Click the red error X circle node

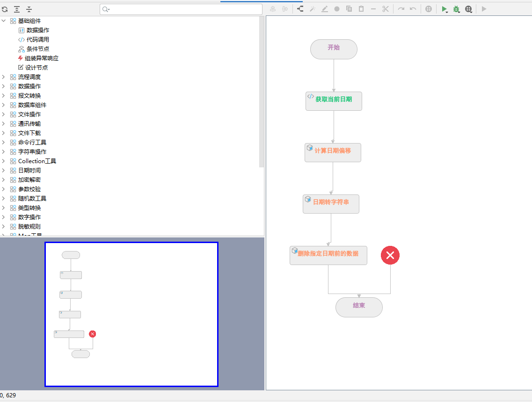pos(390,255)
